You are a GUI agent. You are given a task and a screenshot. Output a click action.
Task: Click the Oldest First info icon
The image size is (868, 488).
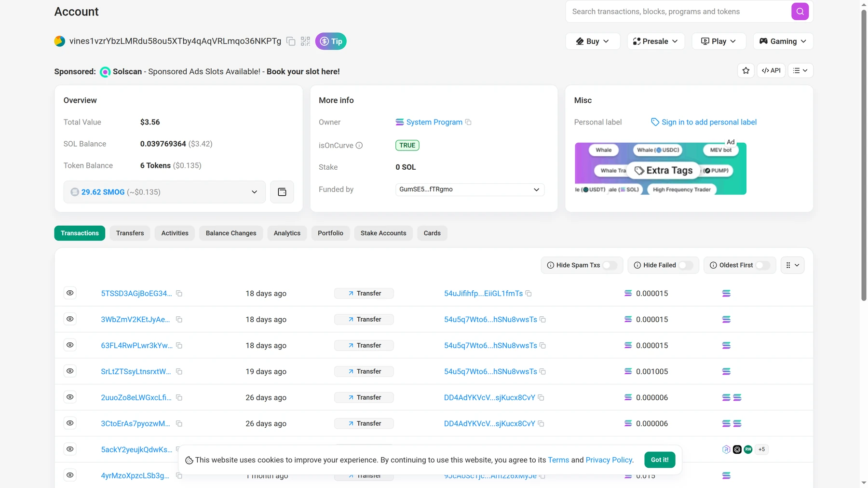(x=713, y=265)
